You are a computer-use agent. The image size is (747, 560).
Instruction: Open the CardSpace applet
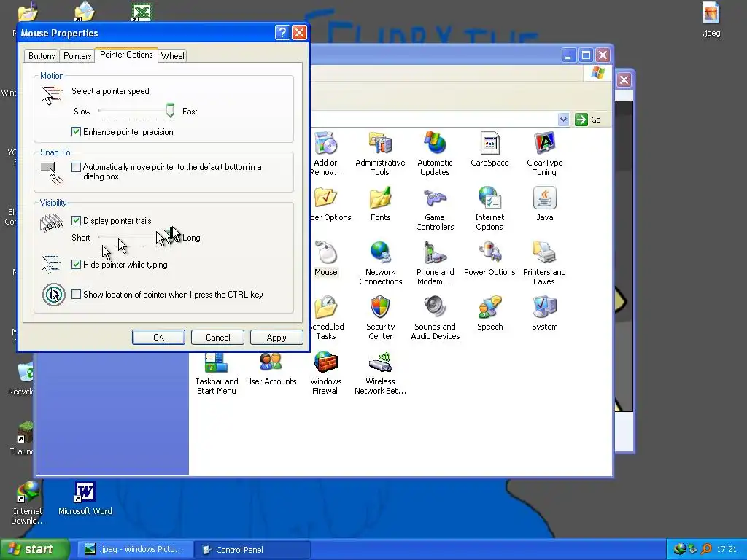(489, 149)
